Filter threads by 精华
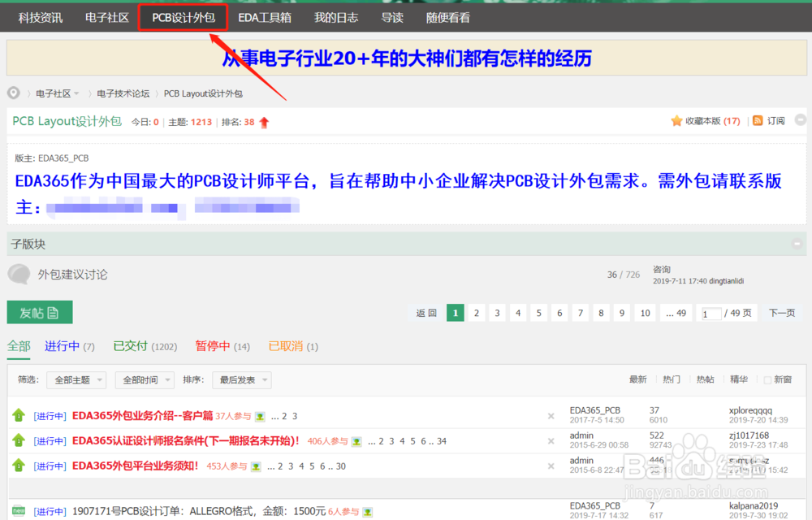 click(x=738, y=379)
